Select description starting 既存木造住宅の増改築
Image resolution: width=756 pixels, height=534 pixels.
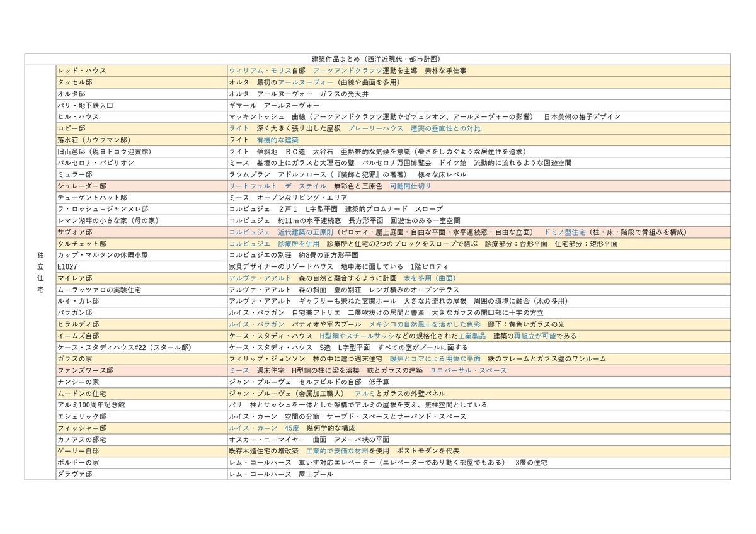pos(479,451)
